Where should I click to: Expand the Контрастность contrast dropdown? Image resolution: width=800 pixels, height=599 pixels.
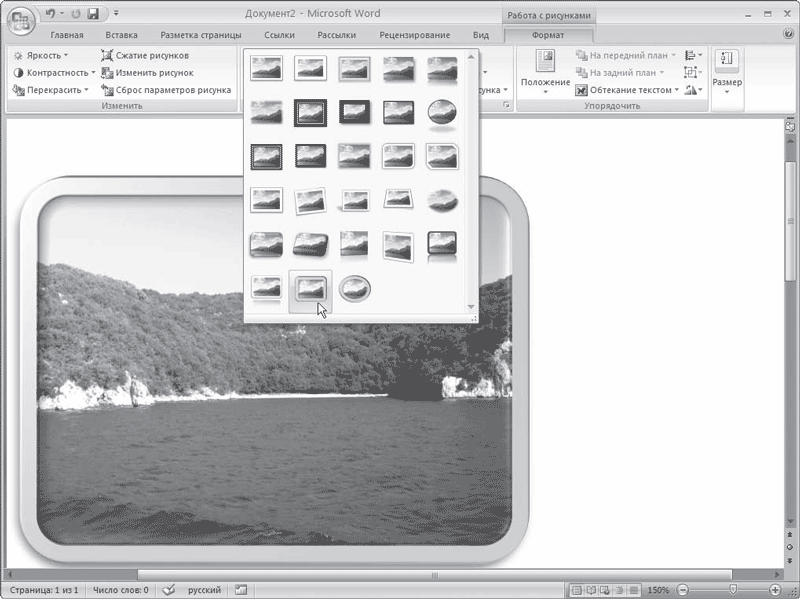[x=54, y=72]
